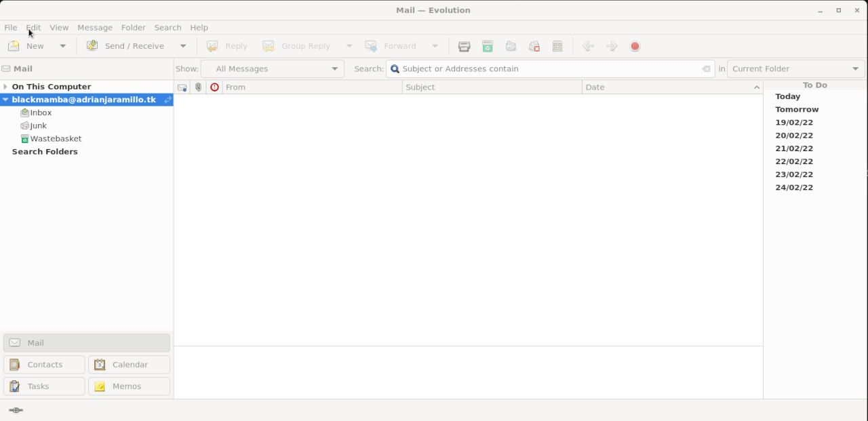868x421 pixels.
Task: Open the Message menu
Action: pyautogui.click(x=95, y=27)
